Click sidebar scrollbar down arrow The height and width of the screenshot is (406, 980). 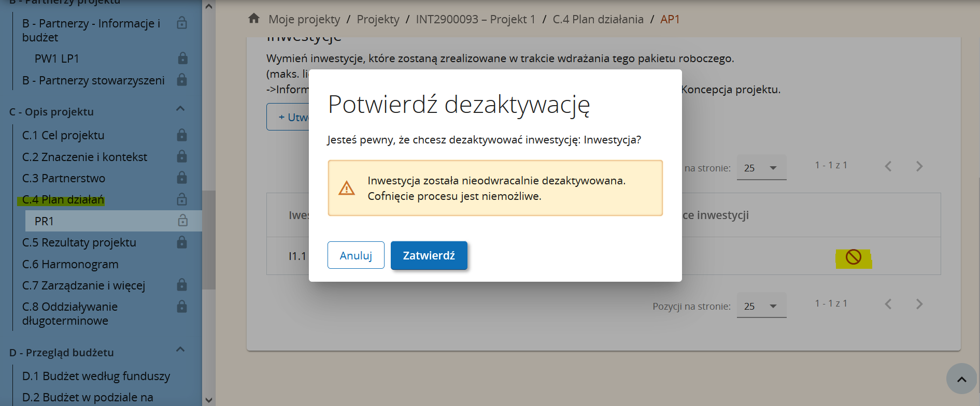click(x=209, y=400)
